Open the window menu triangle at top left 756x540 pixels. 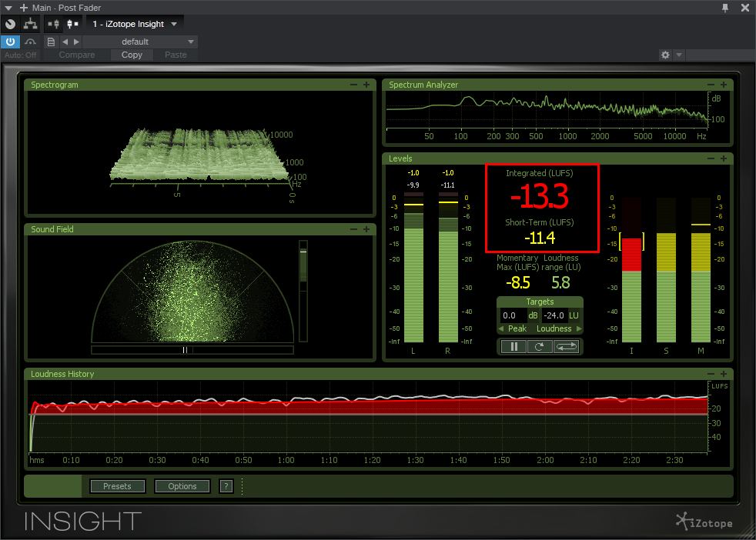(8, 8)
